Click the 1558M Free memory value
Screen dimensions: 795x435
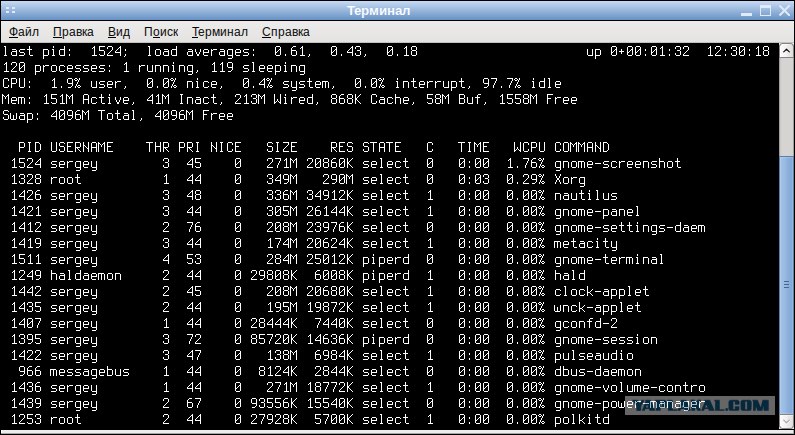[x=537, y=100]
